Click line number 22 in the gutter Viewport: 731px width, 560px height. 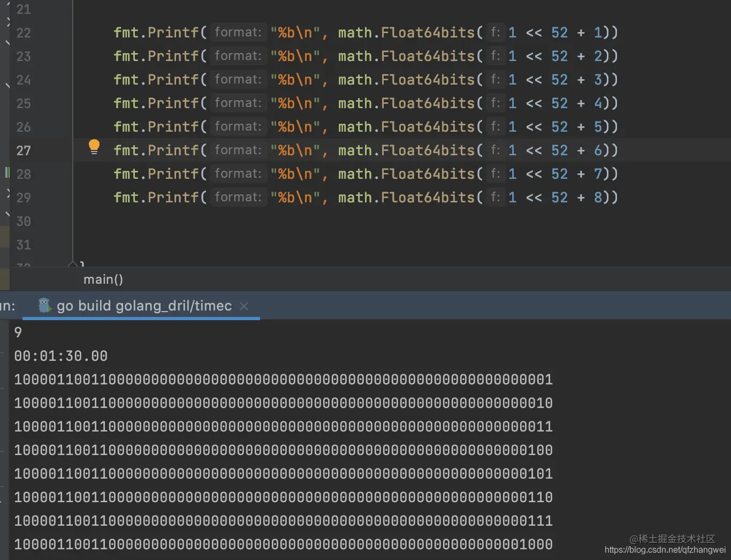[24, 33]
